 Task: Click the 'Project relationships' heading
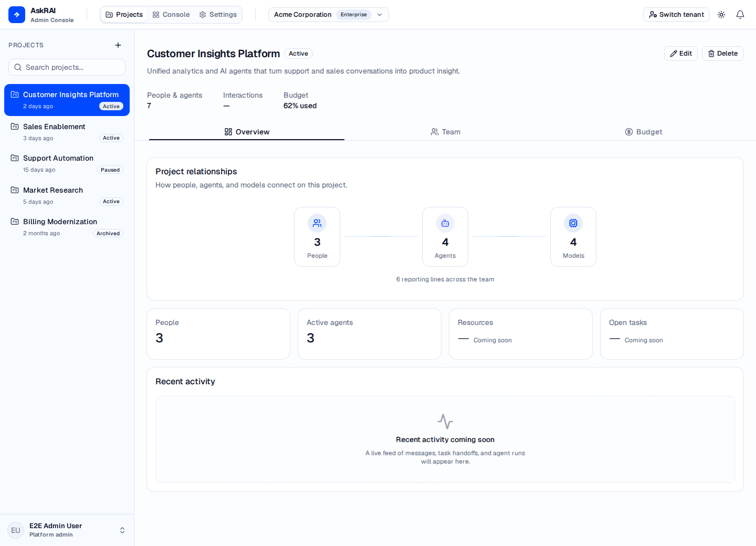click(x=196, y=172)
